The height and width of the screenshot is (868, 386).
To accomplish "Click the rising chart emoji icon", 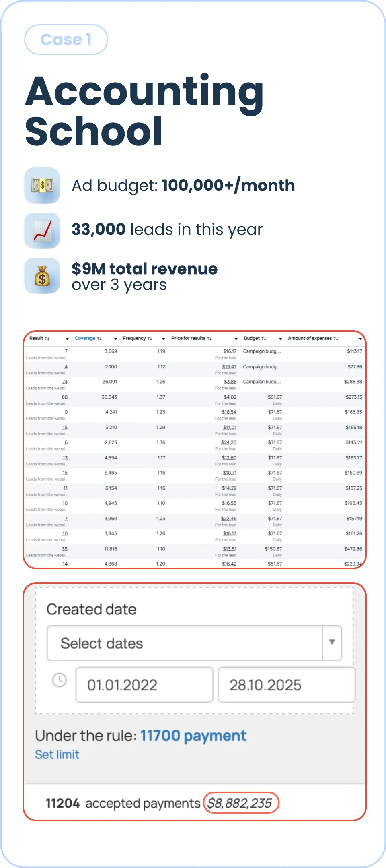I will coord(42,231).
